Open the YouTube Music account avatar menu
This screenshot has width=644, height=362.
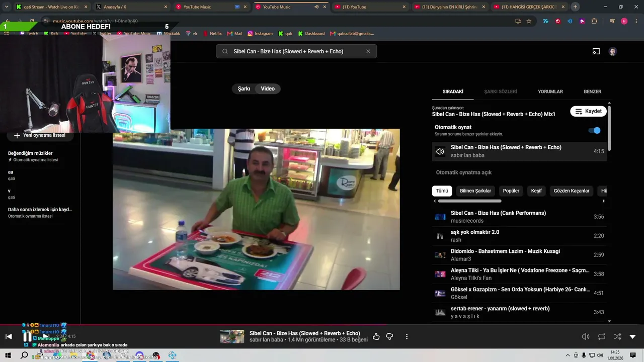click(612, 51)
